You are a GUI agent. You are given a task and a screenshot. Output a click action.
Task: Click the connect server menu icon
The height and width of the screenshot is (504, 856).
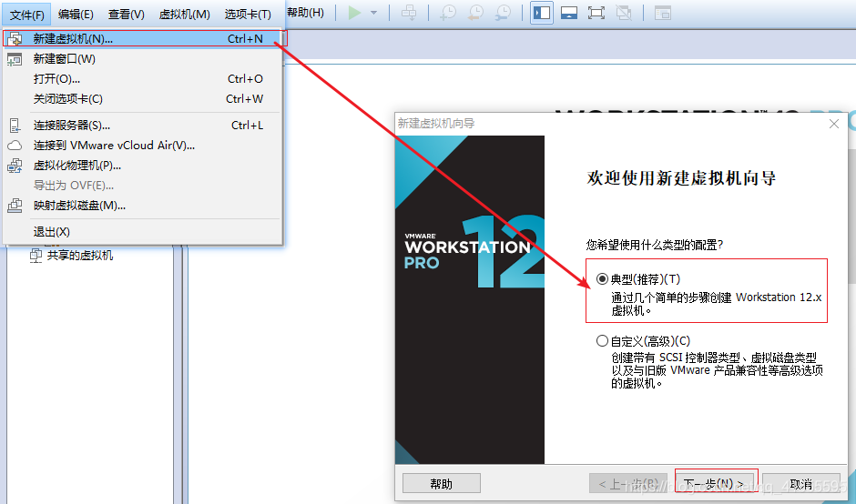click(x=15, y=126)
